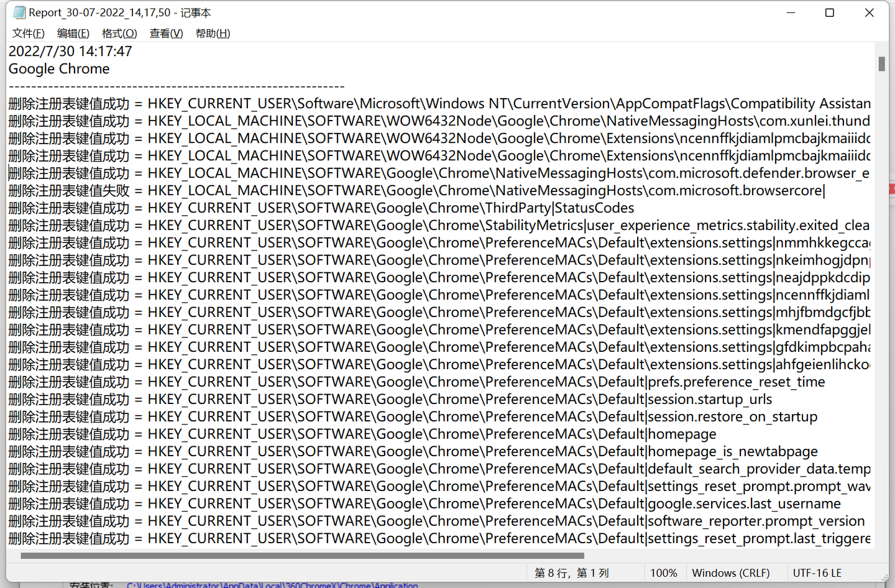This screenshot has width=895, height=588.
Task: Click the line ending session.startup_urls
Action: pyautogui.click(x=390, y=400)
